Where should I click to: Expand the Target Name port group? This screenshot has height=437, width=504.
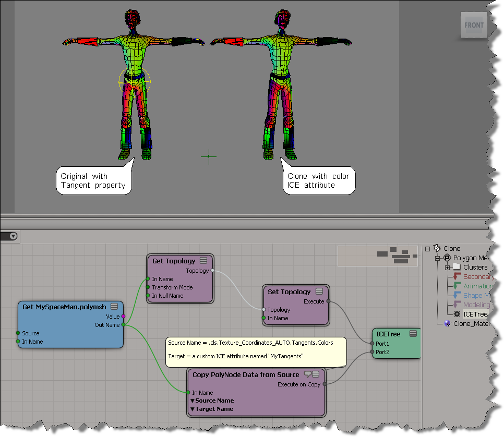click(193, 409)
